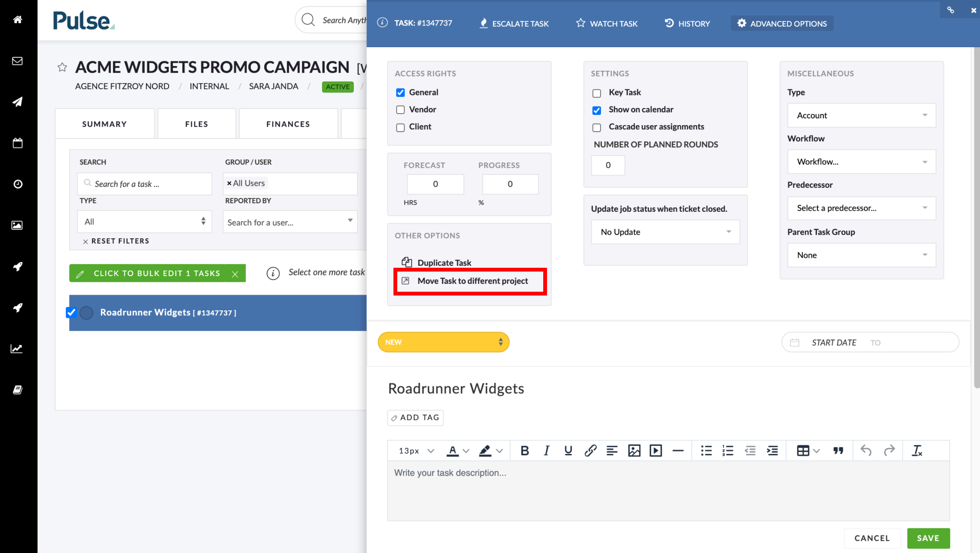The image size is (980, 553).
Task: Toggle the General access rights checkbox
Action: [x=400, y=92]
